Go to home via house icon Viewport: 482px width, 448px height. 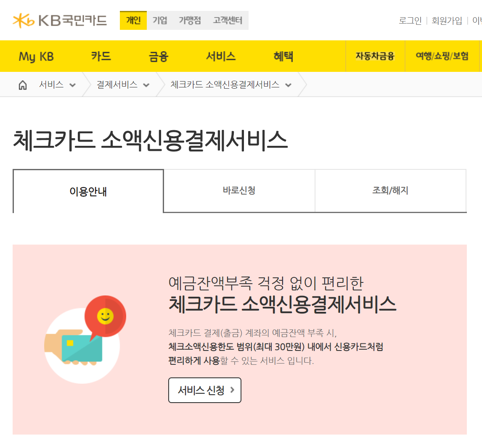23,85
